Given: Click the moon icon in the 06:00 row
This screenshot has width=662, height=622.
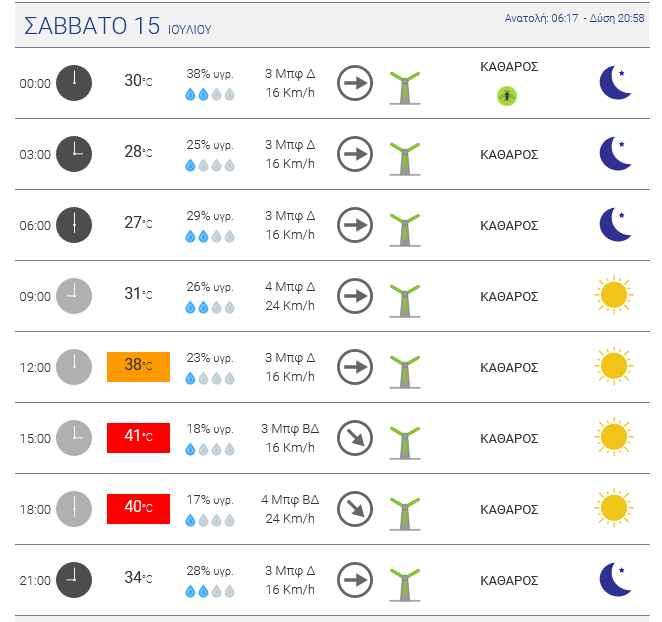Looking at the screenshot, I should click(x=615, y=225).
